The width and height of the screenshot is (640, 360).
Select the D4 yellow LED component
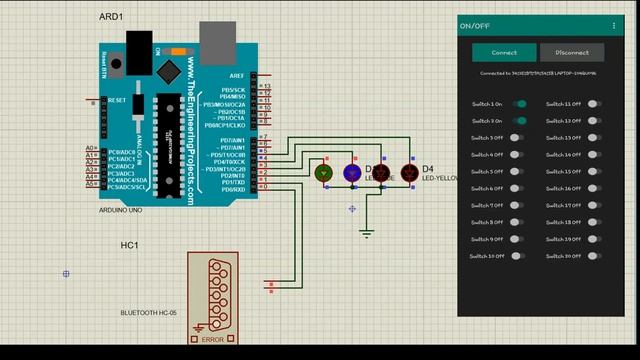click(409, 173)
